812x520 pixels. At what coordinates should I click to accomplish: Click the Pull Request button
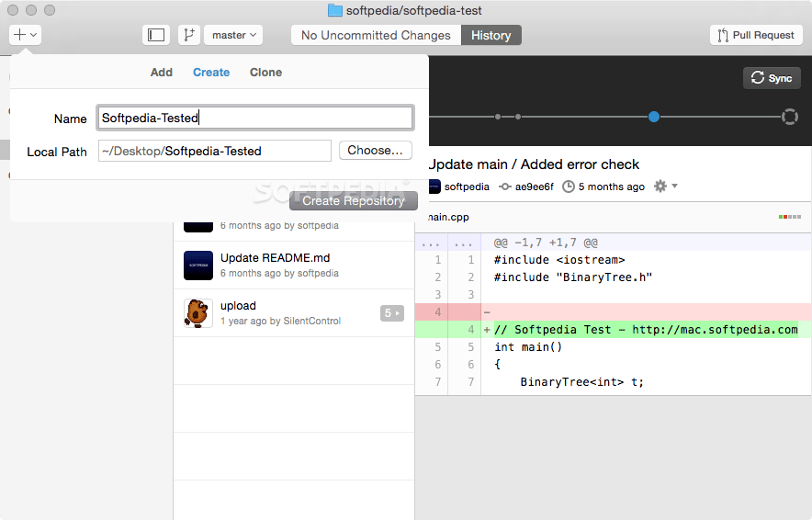point(756,35)
